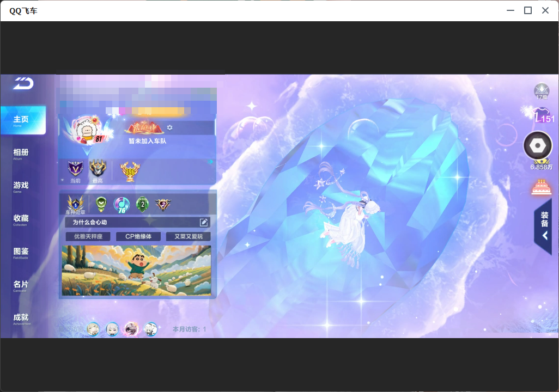Edit the signature with the pencil icon
Viewport: 559px width, 392px height.
pos(204,222)
